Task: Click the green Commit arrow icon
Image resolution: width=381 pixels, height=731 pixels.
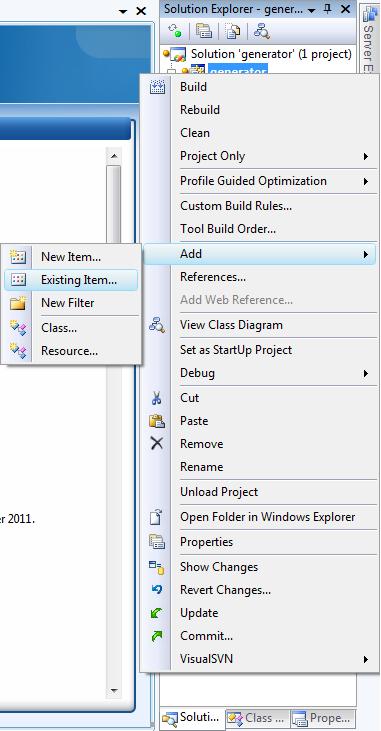Action: [x=157, y=636]
